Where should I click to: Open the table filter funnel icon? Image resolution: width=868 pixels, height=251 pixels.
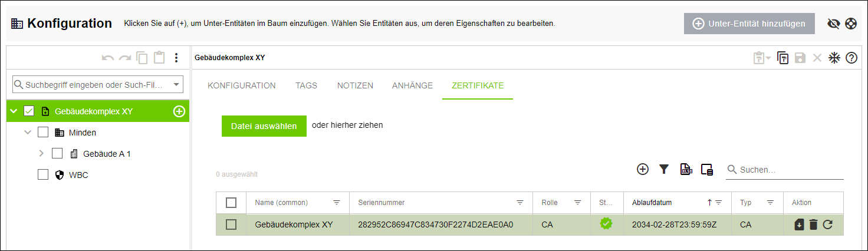coord(664,170)
